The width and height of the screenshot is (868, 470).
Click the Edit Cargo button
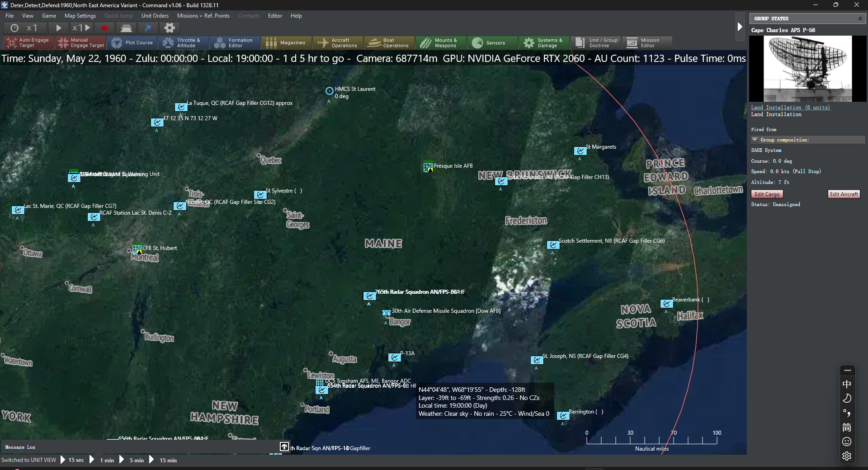[767, 194]
